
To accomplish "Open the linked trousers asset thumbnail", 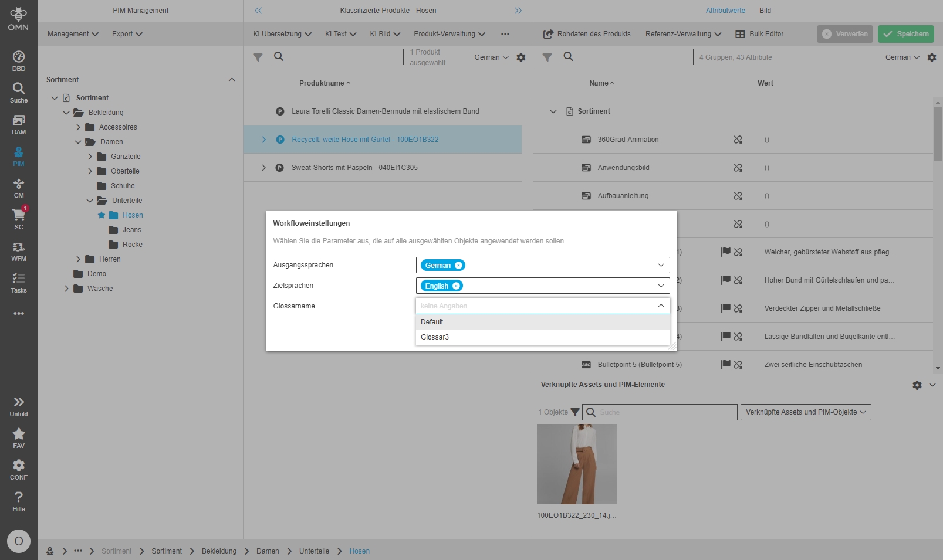I will [577, 464].
